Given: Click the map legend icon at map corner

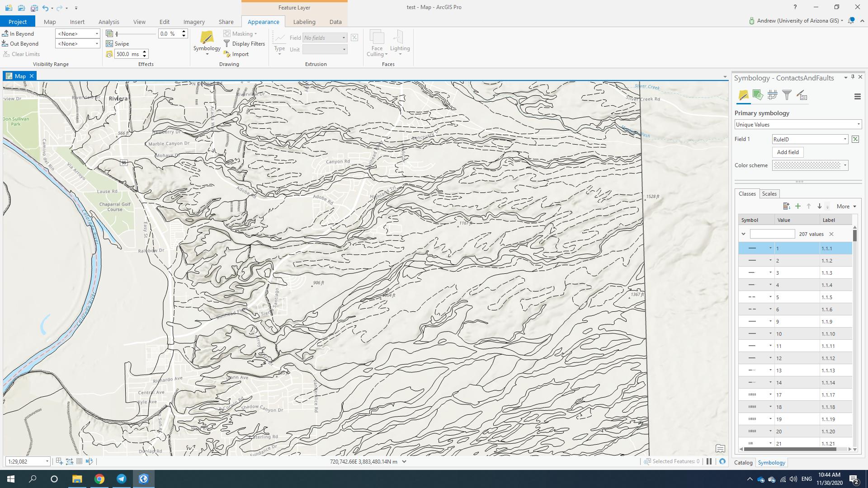Looking at the screenshot, I should point(720,449).
